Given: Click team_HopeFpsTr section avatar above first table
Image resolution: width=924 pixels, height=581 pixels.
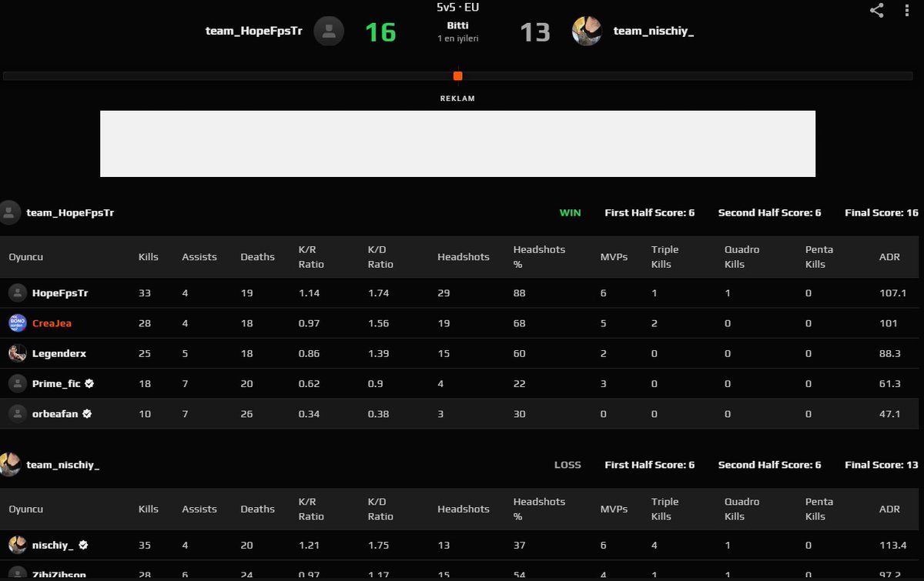Looking at the screenshot, I should tap(10, 212).
